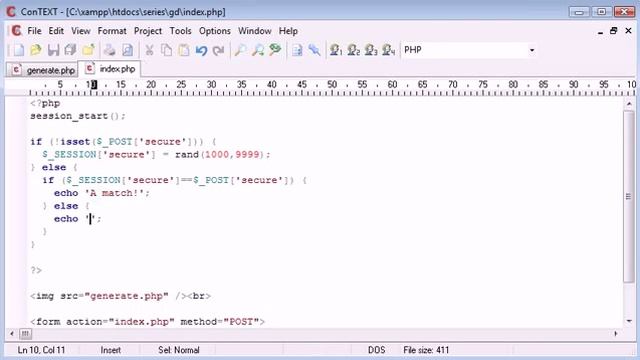Open the Edit menu
640x360 pixels.
coord(56,31)
